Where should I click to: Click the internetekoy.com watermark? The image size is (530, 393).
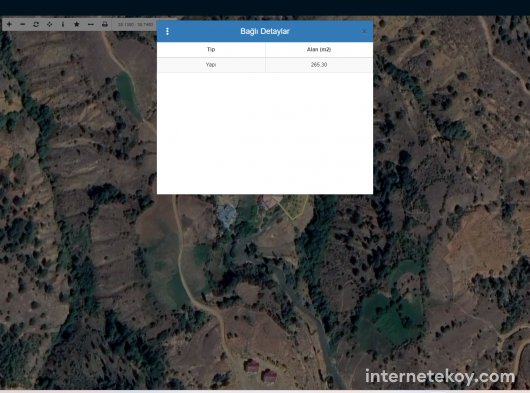click(440, 376)
